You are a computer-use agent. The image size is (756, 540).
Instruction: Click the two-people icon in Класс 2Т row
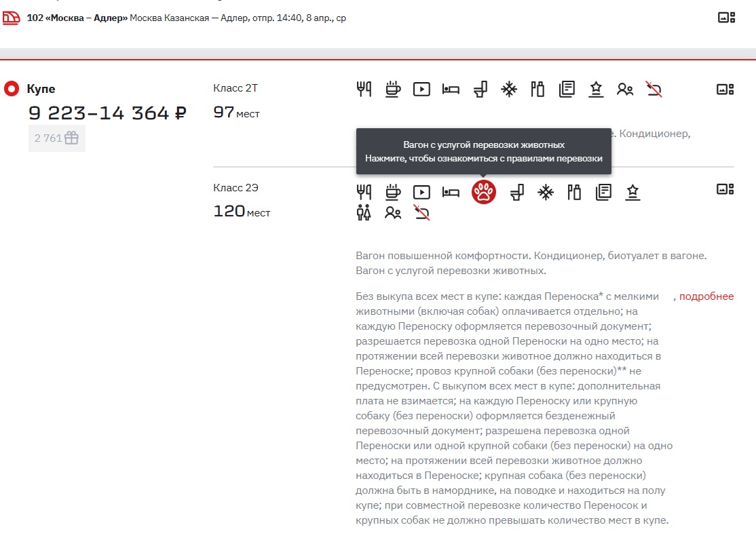[x=624, y=89]
